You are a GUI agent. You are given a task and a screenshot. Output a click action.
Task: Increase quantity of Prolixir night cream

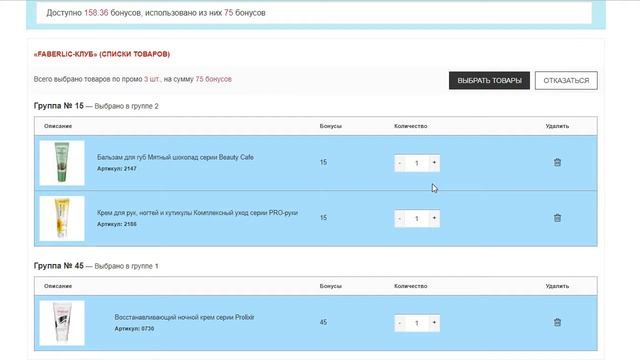[434, 323]
